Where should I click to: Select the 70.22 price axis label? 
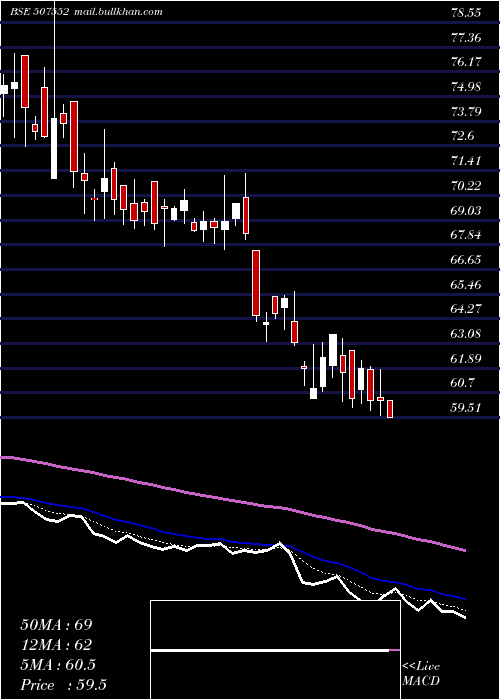[466, 185]
